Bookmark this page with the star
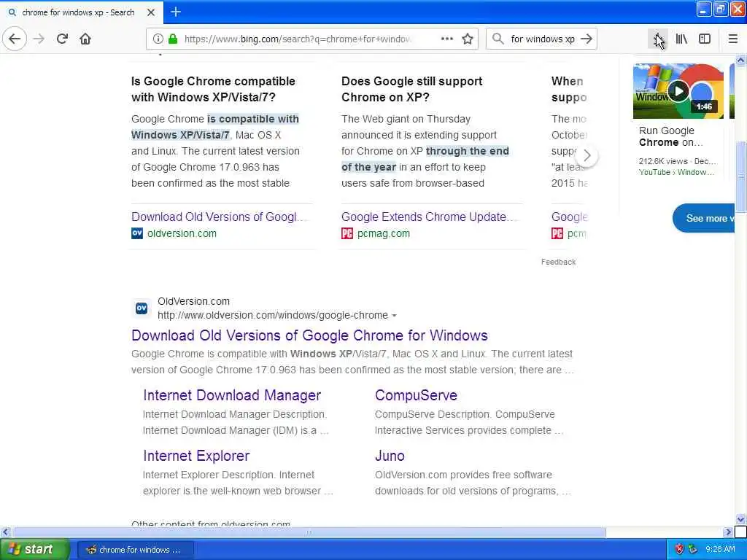 coord(468,39)
